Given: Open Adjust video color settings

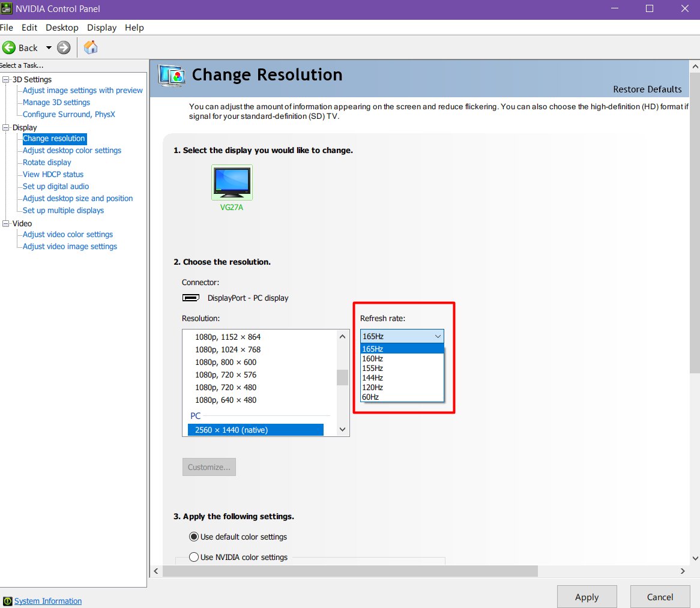Looking at the screenshot, I should (x=68, y=234).
